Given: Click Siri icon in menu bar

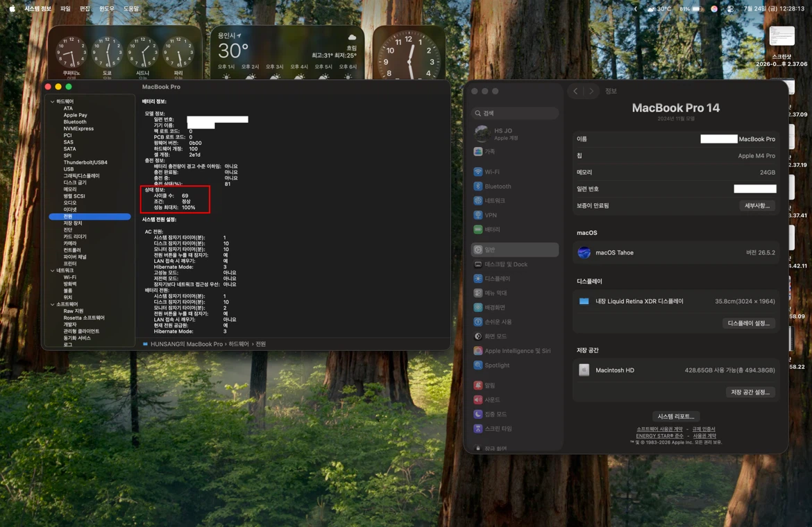Looking at the screenshot, I should (714, 8).
